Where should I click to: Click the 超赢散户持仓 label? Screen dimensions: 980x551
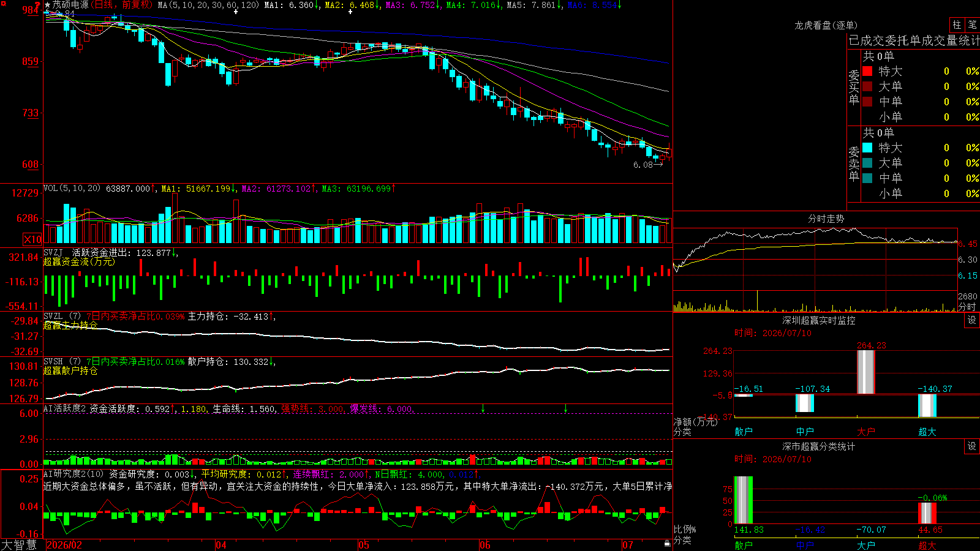tap(70, 370)
